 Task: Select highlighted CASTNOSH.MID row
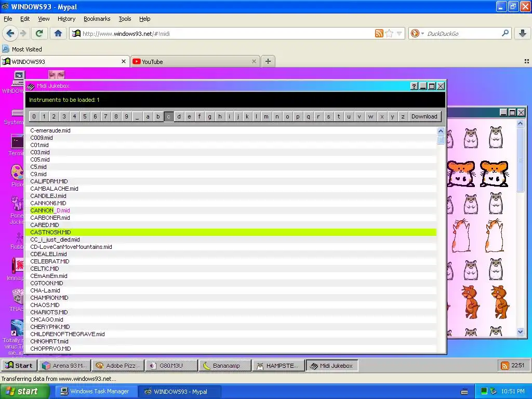[x=231, y=232]
